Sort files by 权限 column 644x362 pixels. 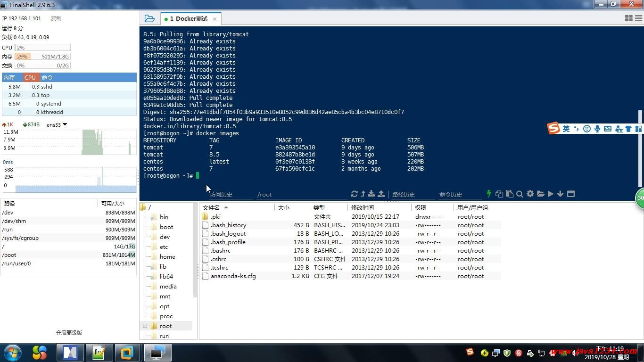pyautogui.click(x=432, y=207)
